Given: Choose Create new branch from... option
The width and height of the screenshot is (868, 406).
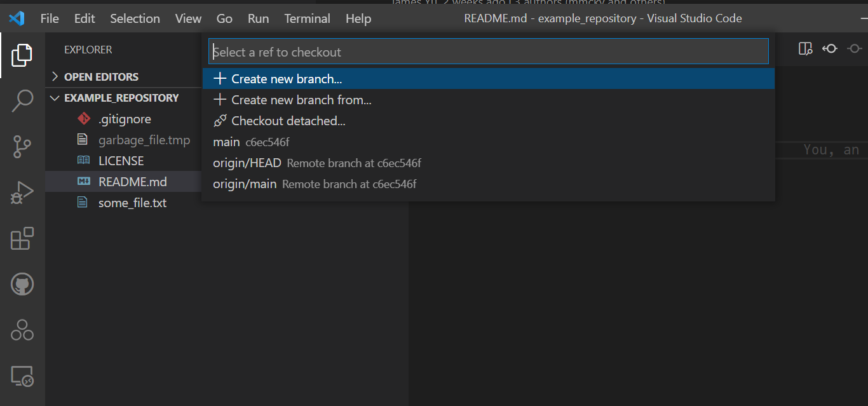Looking at the screenshot, I should [301, 100].
